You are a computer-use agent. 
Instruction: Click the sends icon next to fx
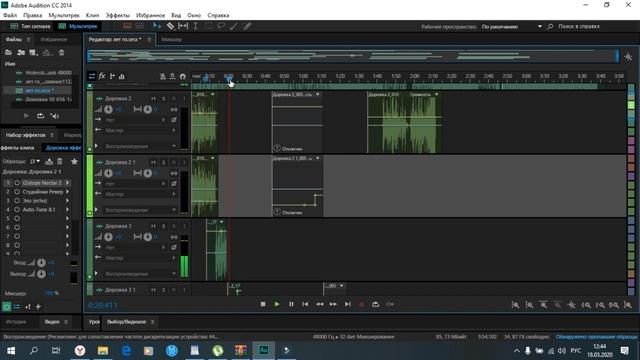tap(112, 76)
